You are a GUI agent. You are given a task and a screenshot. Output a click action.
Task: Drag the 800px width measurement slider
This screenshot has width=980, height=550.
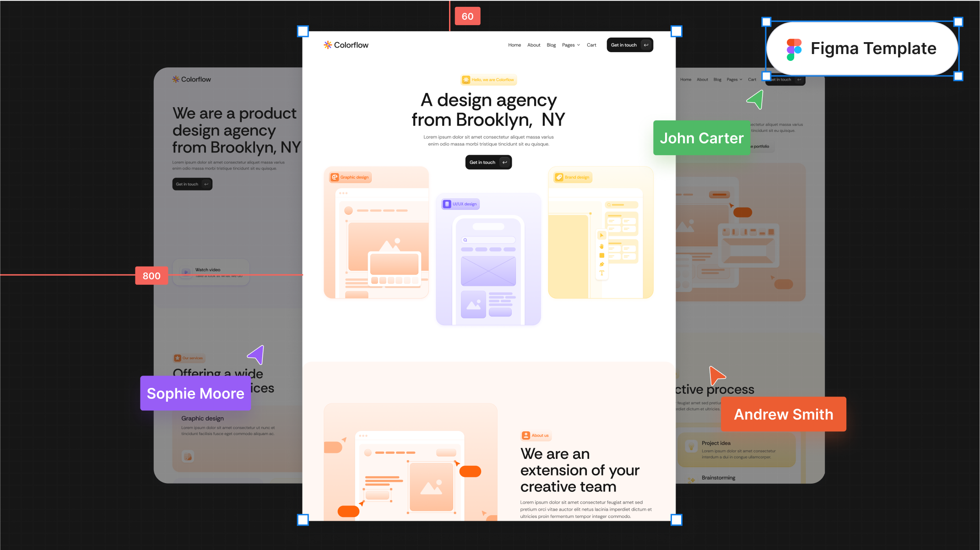pos(152,275)
